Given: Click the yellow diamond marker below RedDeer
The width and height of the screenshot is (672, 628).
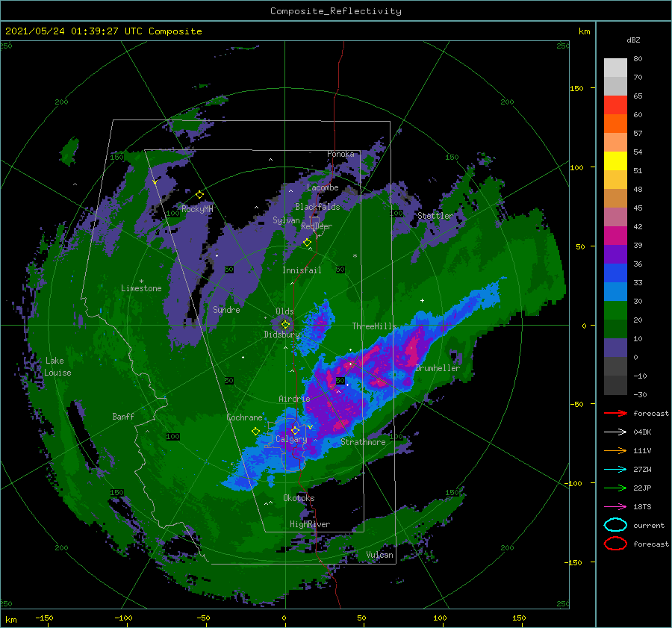Looking at the screenshot, I should pyautogui.click(x=307, y=243).
